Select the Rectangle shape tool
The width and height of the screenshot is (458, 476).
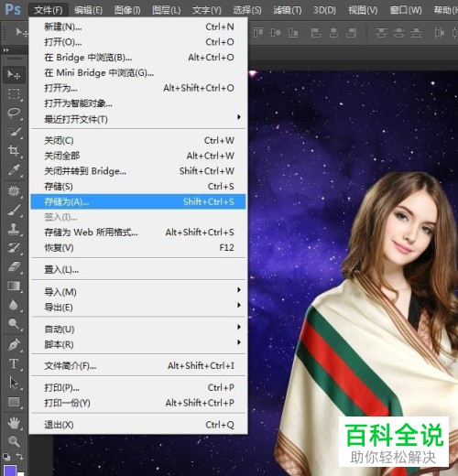point(14,402)
